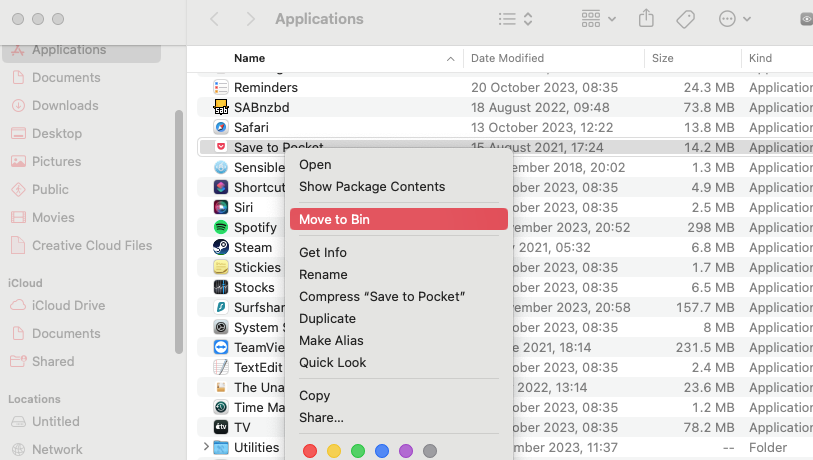Viewport: 813px width, 460px height.
Task: Select the Spotify size value 298 MB
Action: pyautogui.click(x=711, y=227)
